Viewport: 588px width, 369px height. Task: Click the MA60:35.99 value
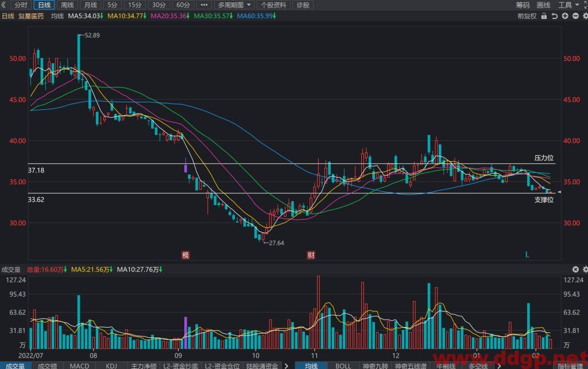257,16
